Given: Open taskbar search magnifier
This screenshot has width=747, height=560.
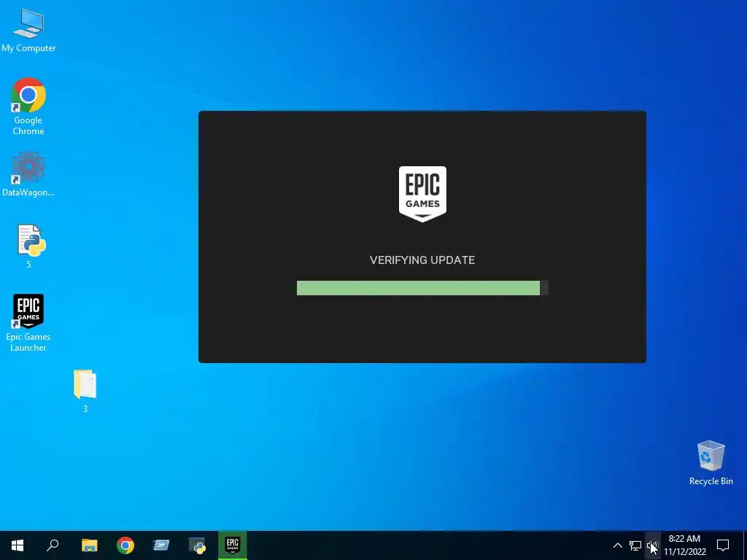Looking at the screenshot, I should [x=53, y=545].
